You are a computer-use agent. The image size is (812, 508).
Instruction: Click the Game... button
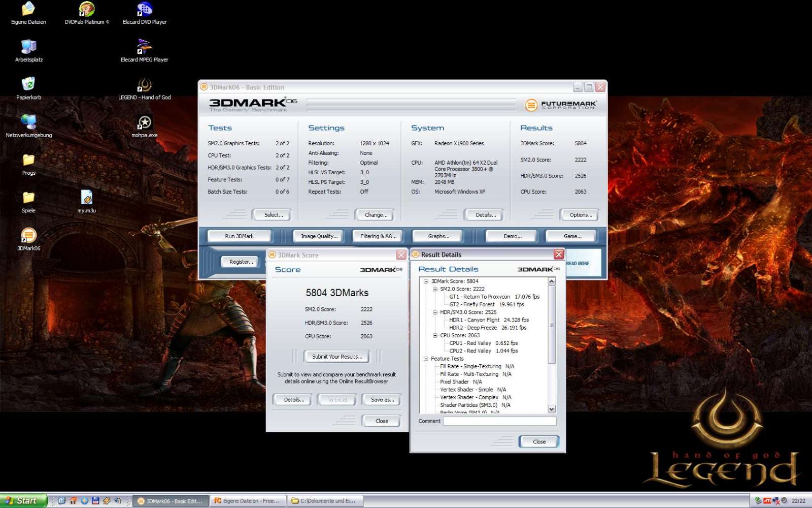point(572,236)
